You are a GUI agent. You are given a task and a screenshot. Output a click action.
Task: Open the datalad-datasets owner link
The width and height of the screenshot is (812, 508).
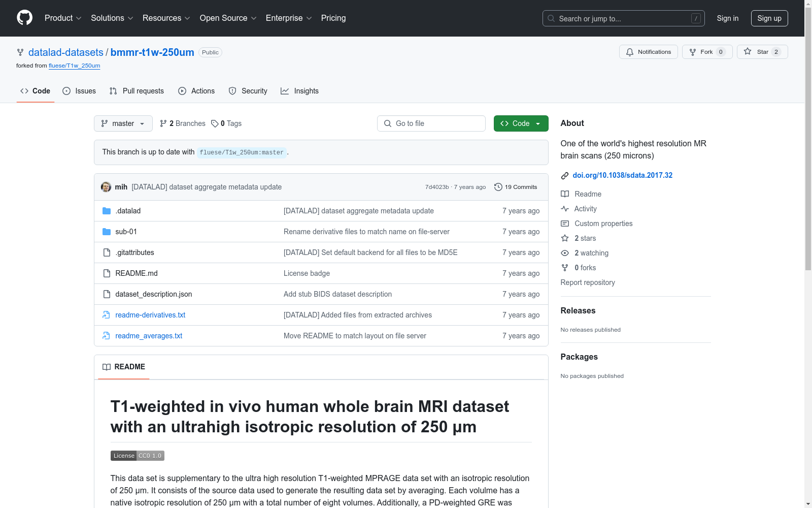click(x=66, y=52)
